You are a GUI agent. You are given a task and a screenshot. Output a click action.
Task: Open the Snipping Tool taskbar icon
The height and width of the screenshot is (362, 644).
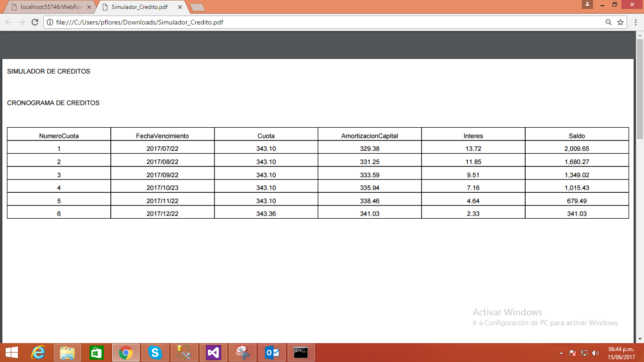[x=243, y=353]
